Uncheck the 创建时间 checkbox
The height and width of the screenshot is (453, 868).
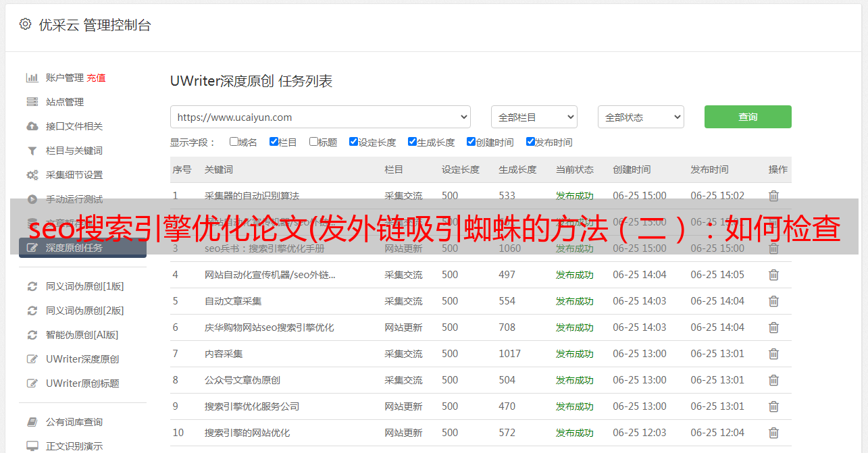(x=471, y=142)
